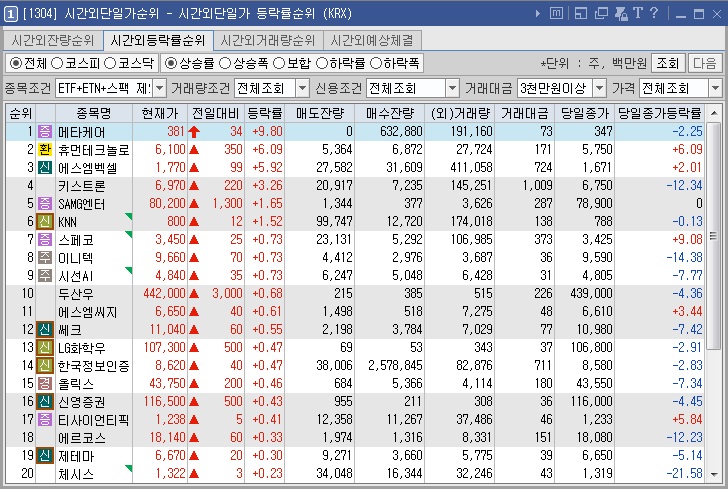728x489 pixels.
Task: Select stock name 에르코스
Action: [82, 437]
